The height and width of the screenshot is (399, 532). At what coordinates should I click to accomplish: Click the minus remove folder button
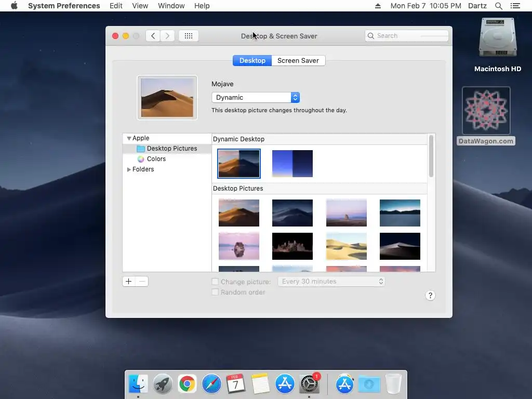click(142, 281)
